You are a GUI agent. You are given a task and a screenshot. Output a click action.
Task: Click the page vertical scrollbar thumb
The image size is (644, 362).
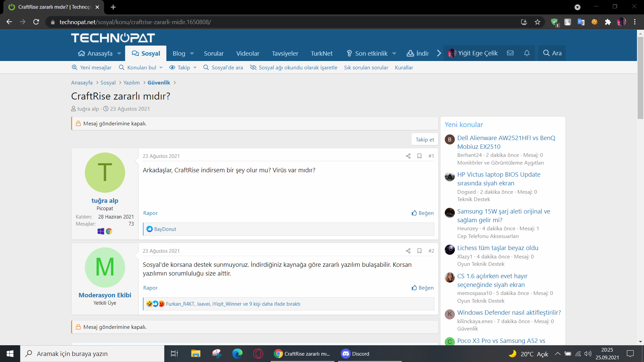(x=640, y=77)
